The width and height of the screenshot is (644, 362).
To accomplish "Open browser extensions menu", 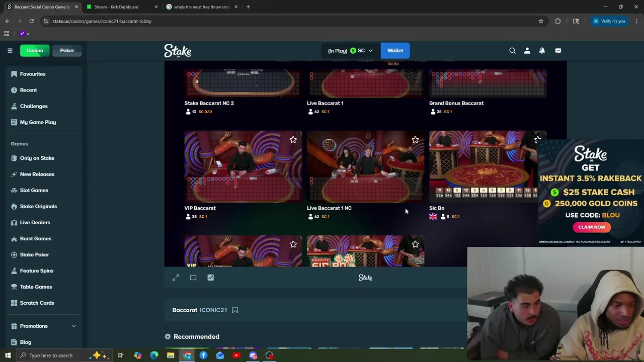I will click(558, 21).
